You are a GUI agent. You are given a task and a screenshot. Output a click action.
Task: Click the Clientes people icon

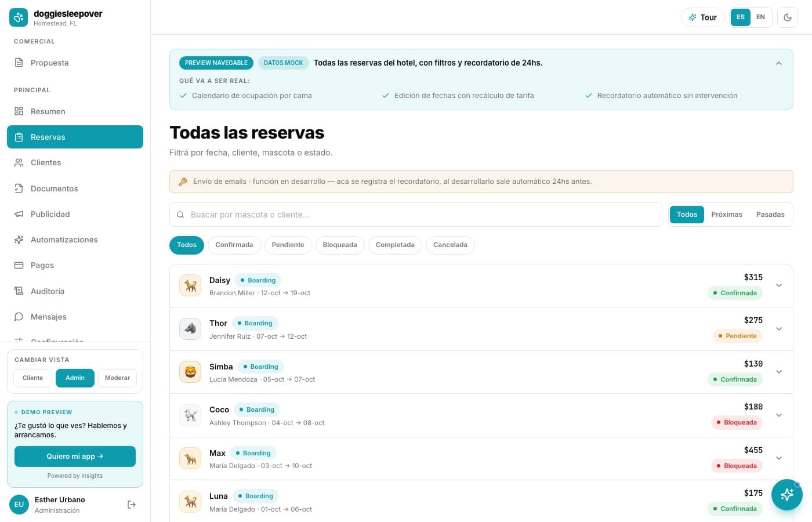[x=19, y=162]
